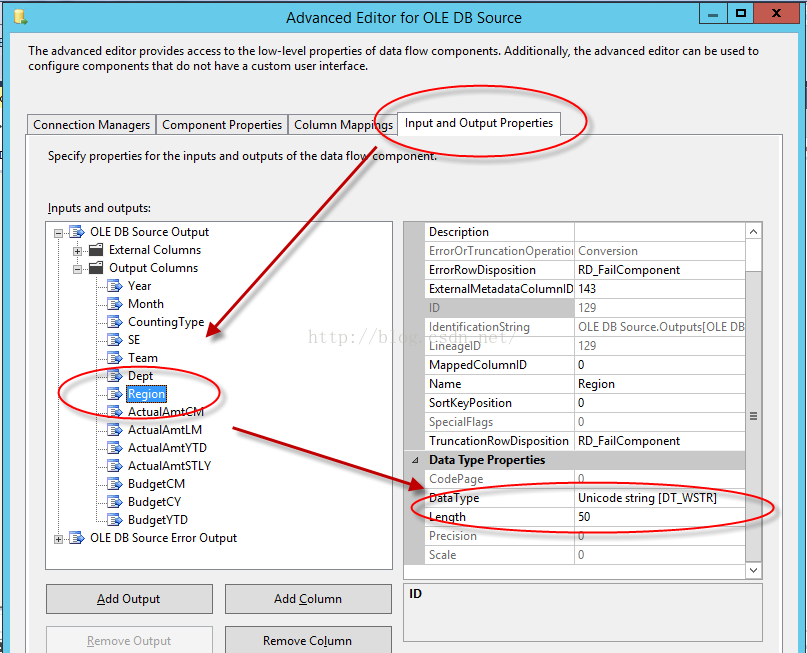Screen dimensions: 807x653
Task: Click the Add Column button
Action: coord(308,599)
